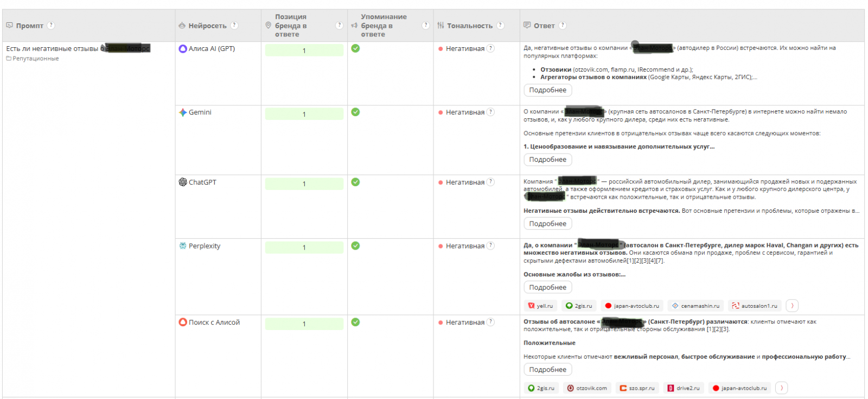
Task: Click the pin icon in Позиция бренда header
Action: (268, 26)
